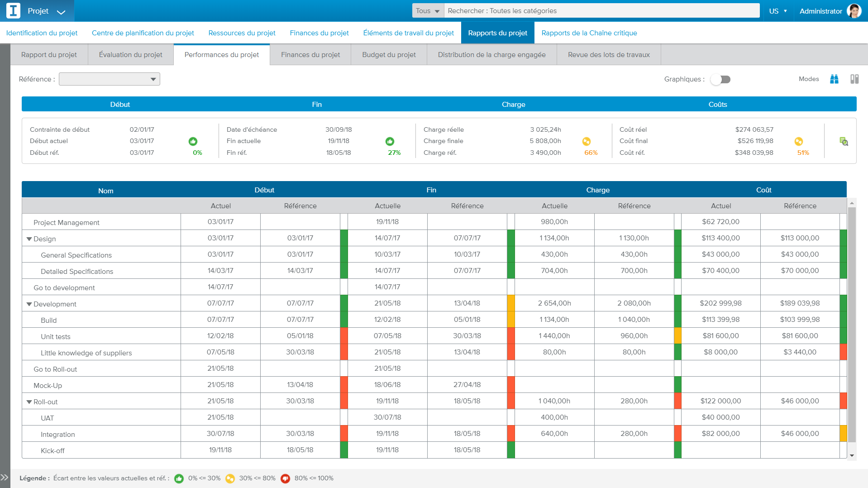
Task: Switch to the columns comparison mode icon
Action: 854,79
